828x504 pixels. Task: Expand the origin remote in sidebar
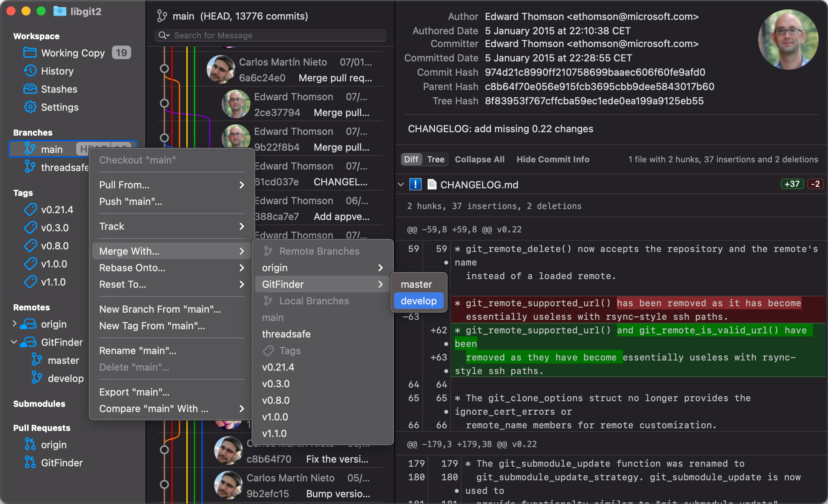click(14, 324)
